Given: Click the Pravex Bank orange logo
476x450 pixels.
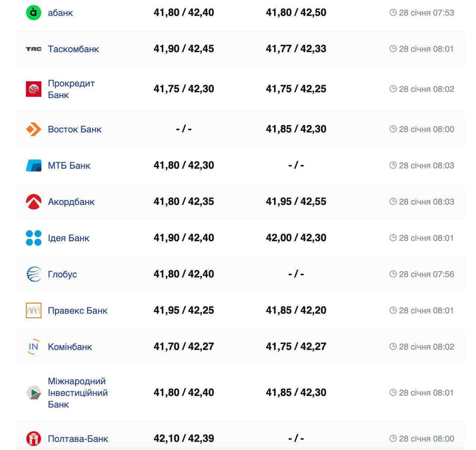Looking at the screenshot, I should pyautogui.click(x=33, y=311).
